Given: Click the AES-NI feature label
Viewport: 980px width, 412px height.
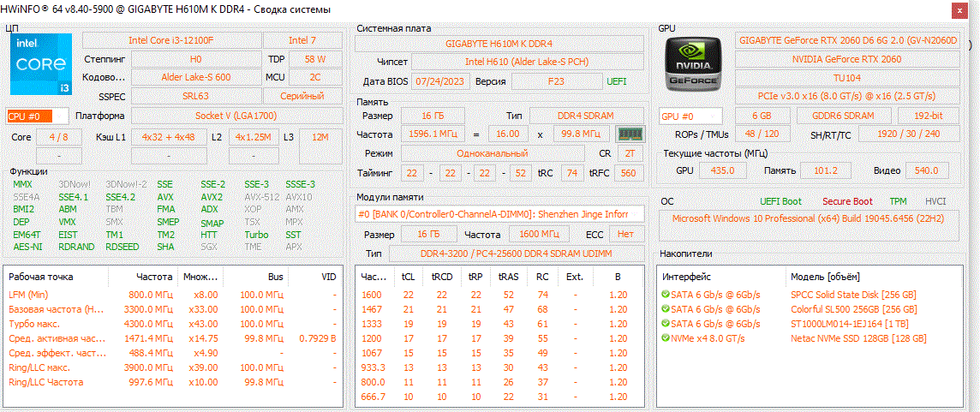Looking at the screenshot, I should coord(27,247).
